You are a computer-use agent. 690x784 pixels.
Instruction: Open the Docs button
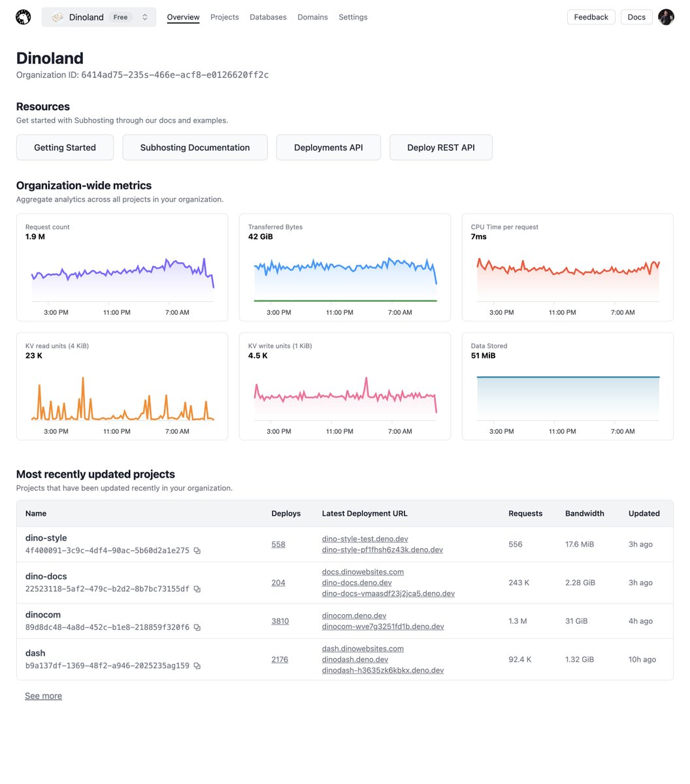pos(636,17)
